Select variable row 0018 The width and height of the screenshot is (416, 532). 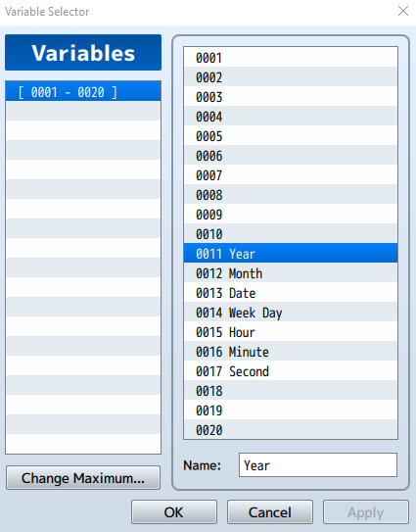point(291,390)
